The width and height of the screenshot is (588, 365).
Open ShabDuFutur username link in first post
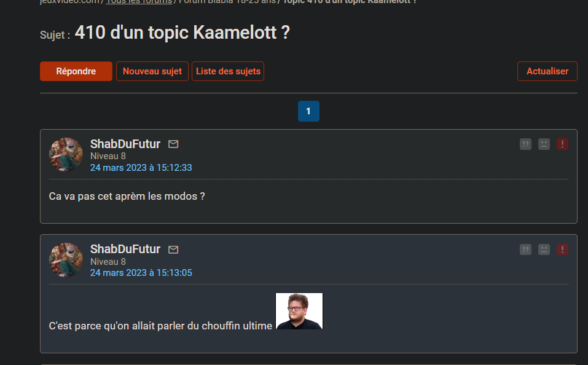click(x=125, y=144)
